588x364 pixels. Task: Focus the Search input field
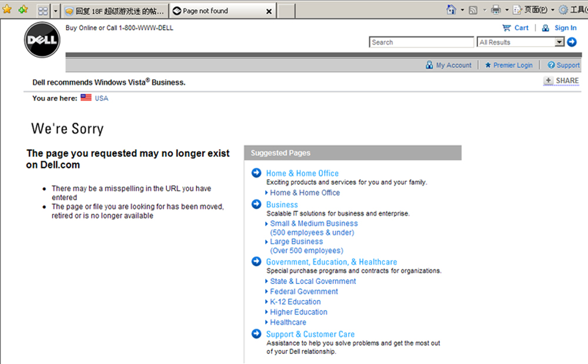[x=422, y=42]
